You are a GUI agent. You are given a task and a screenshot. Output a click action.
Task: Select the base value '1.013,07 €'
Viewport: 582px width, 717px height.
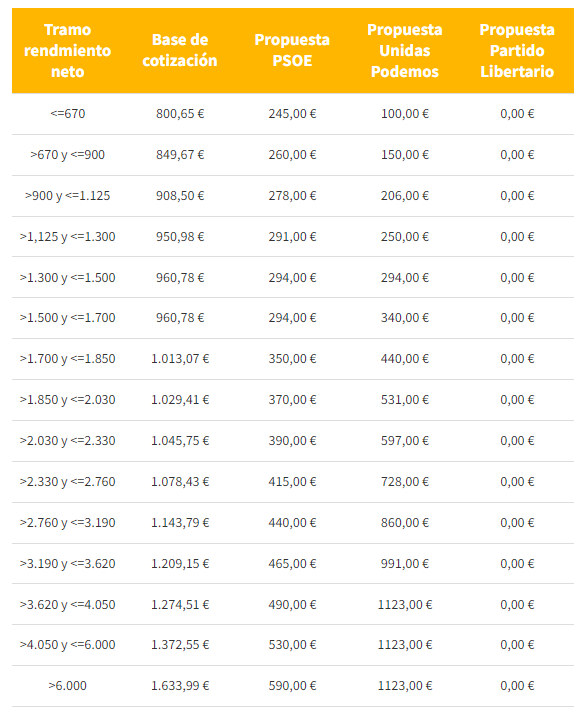coord(180,358)
